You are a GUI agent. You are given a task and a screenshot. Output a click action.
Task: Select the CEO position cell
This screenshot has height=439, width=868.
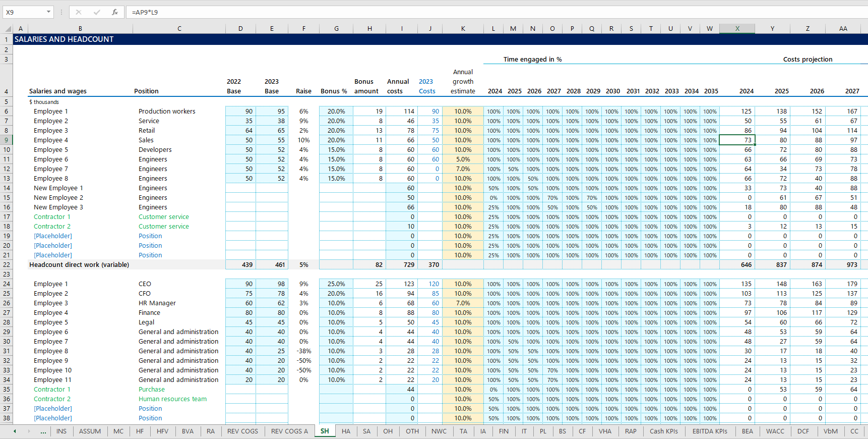(145, 284)
